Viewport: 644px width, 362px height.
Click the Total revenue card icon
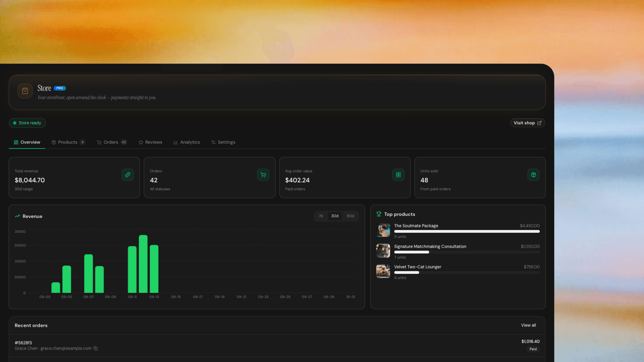[x=128, y=175]
